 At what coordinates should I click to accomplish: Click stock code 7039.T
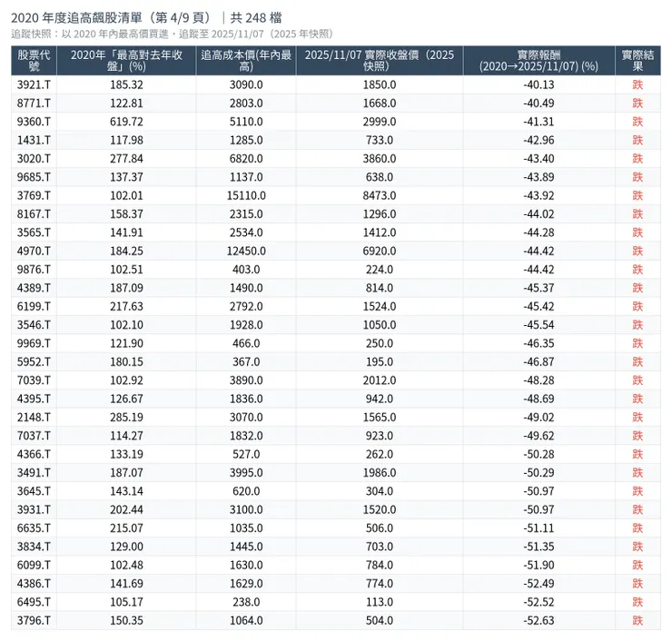[34, 380]
